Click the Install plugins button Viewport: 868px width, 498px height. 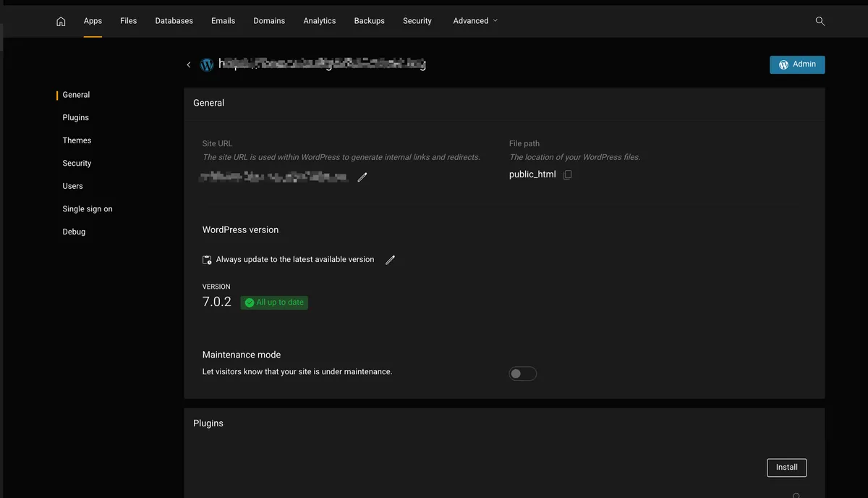click(787, 468)
